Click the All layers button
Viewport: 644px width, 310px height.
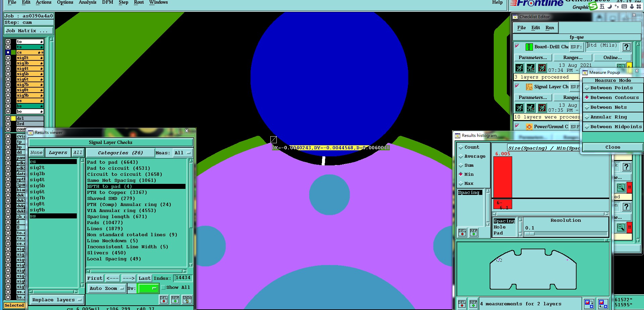78,153
